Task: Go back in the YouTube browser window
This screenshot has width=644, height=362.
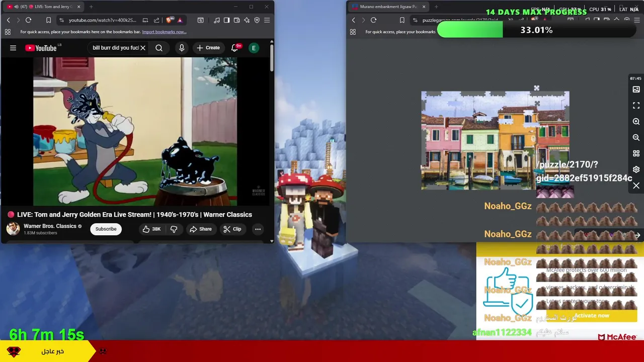Action: (8, 20)
